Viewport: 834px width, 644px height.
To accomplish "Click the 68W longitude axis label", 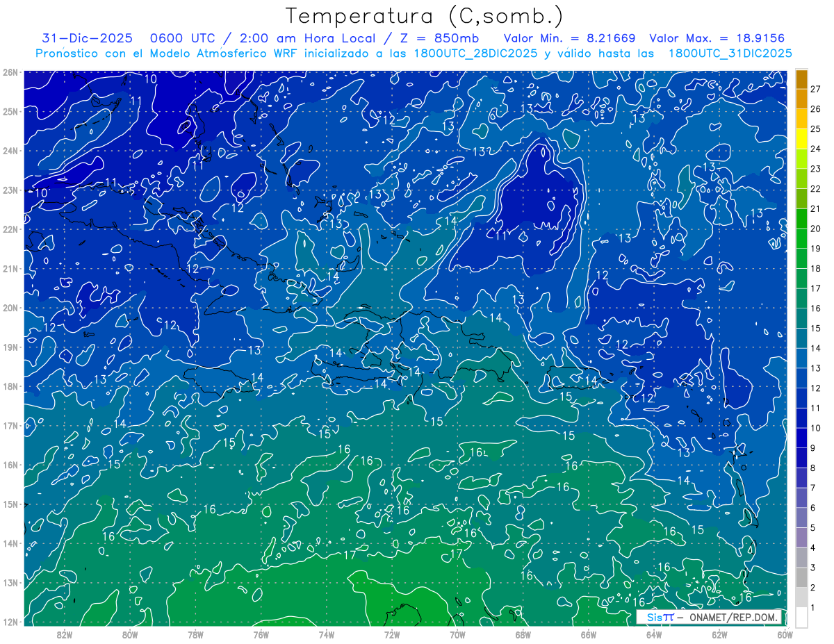I will (x=523, y=634).
